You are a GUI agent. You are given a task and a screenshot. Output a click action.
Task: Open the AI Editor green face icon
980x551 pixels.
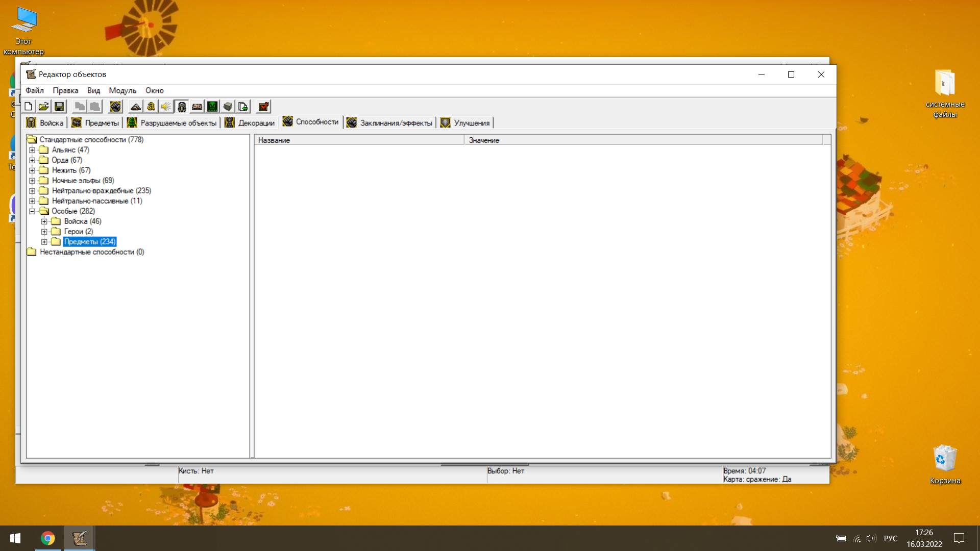(x=212, y=107)
